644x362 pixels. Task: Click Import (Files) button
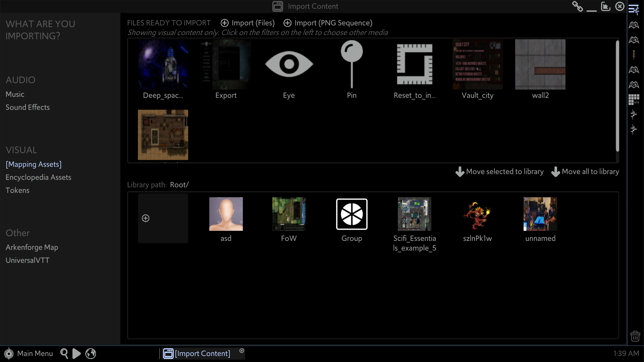coord(248,23)
